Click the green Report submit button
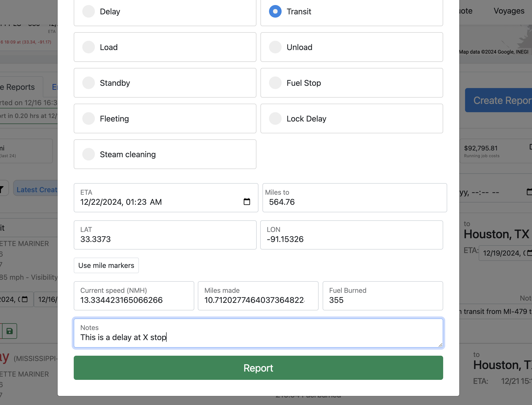The height and width of the screenshot is (405, 532). [x=258, y=368]
